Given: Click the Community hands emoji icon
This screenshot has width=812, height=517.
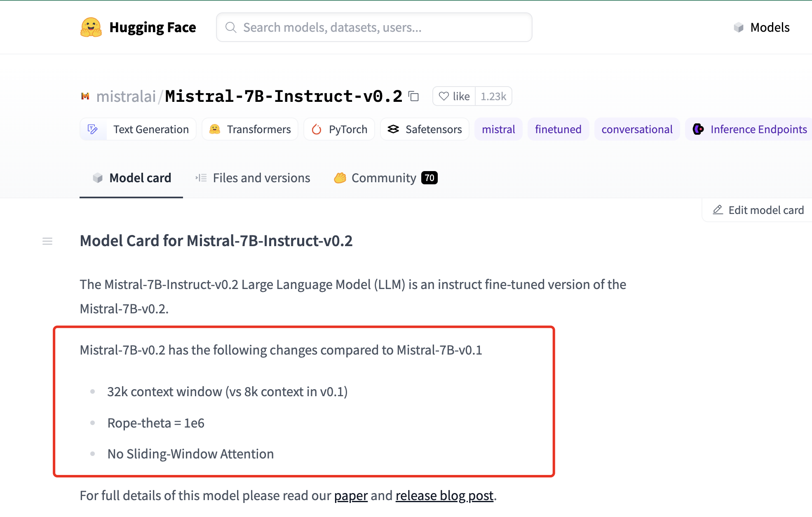Looking at the screenshot, I should tap(340, 178).
